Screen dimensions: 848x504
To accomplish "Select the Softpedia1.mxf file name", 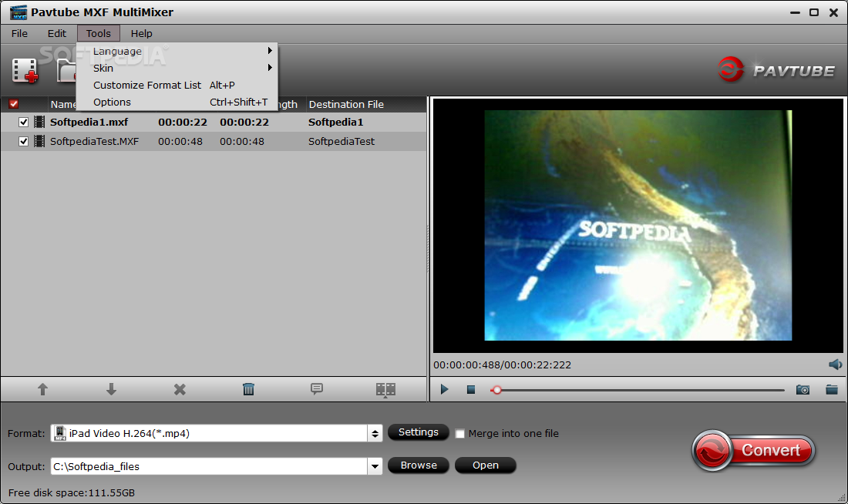I will click(x=89, y=123).
